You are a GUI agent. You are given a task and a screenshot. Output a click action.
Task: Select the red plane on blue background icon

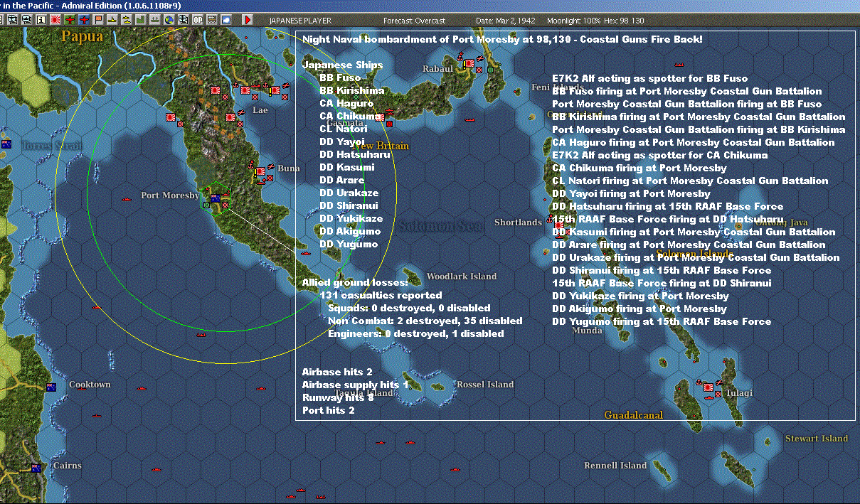pos(84,20)
